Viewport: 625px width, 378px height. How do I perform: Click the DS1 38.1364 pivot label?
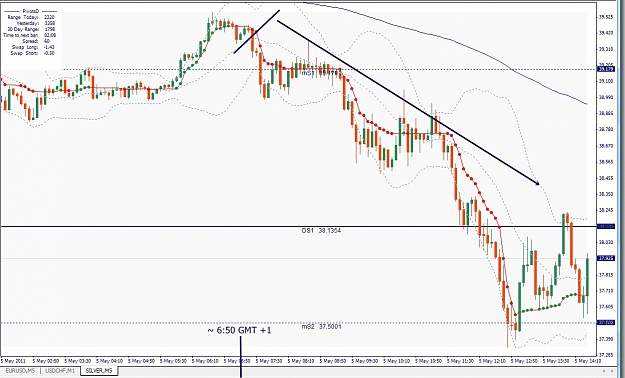point(321,230)
